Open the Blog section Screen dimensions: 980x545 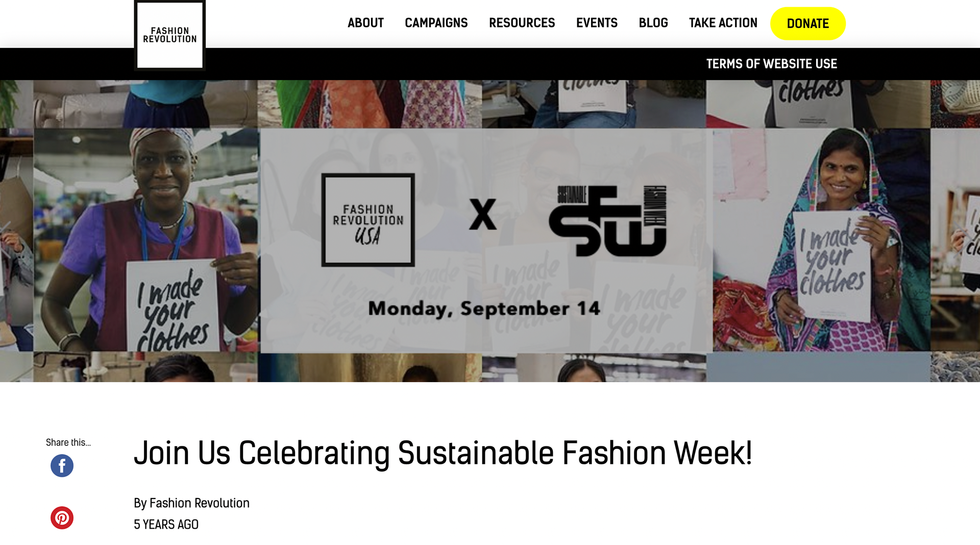click(x=653, y=23)
